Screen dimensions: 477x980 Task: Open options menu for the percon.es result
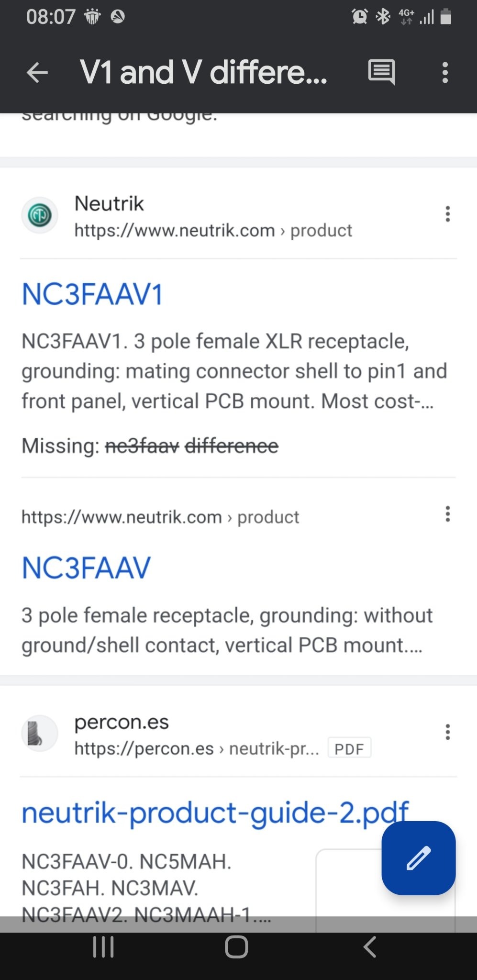click(447, 732)
